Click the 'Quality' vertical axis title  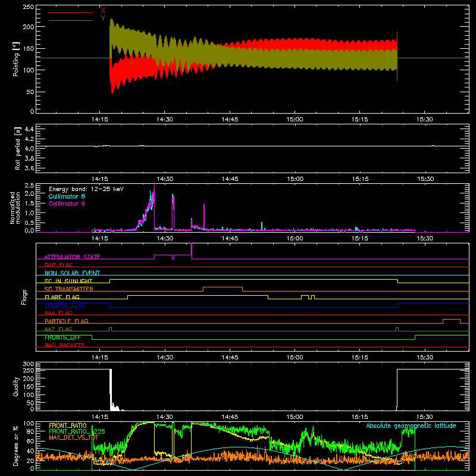16,386
